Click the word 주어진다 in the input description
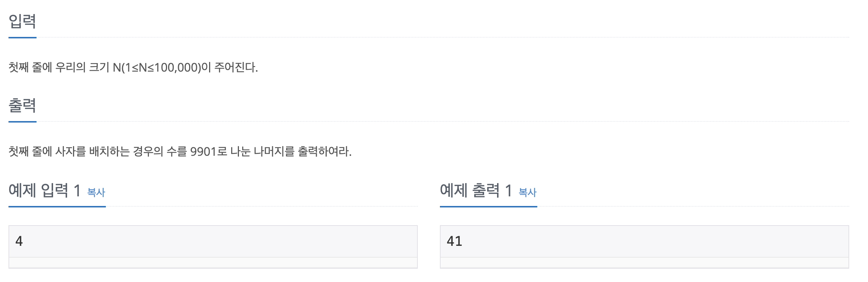 [x=235, y=68]
